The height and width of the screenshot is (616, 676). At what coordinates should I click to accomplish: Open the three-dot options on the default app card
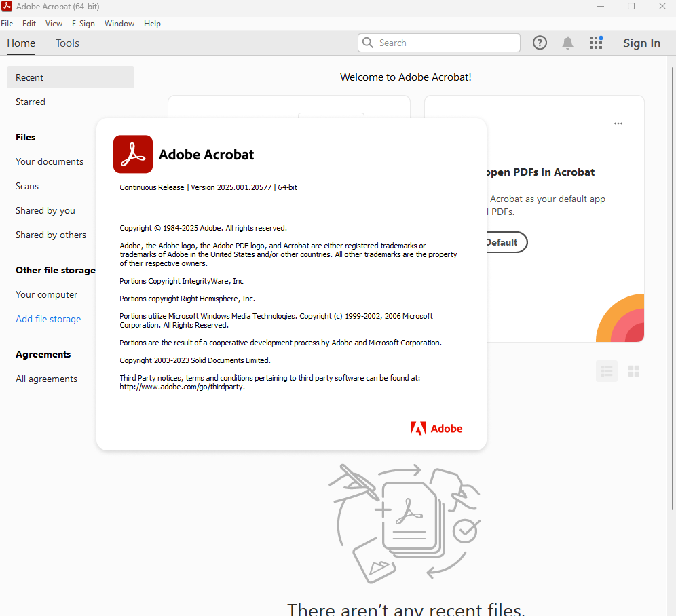tap(618, 123)
